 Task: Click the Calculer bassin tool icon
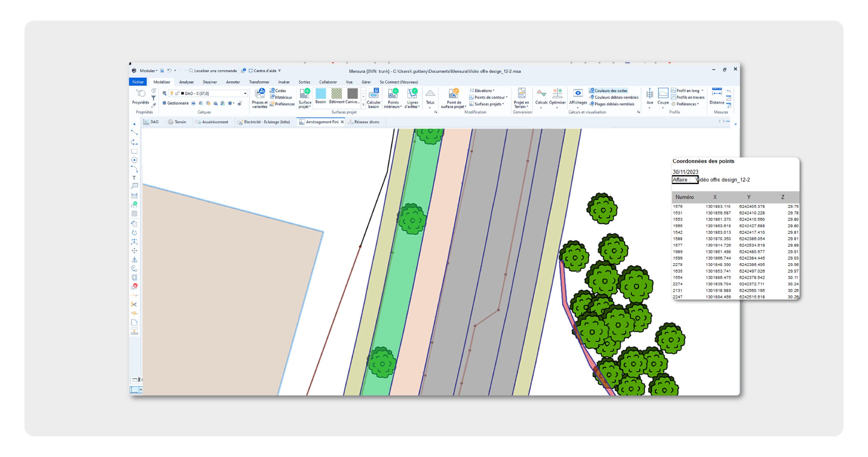(373, 94)
